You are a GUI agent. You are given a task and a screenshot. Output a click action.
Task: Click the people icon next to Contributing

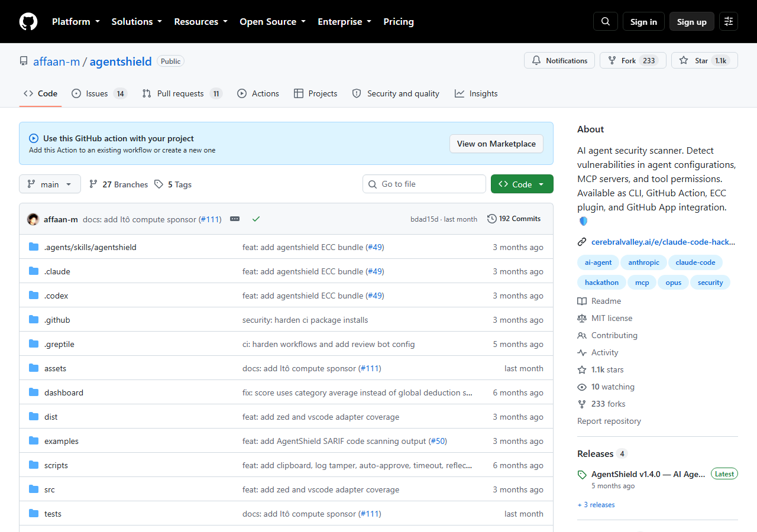pyautogui.click(x=582, y=335)
